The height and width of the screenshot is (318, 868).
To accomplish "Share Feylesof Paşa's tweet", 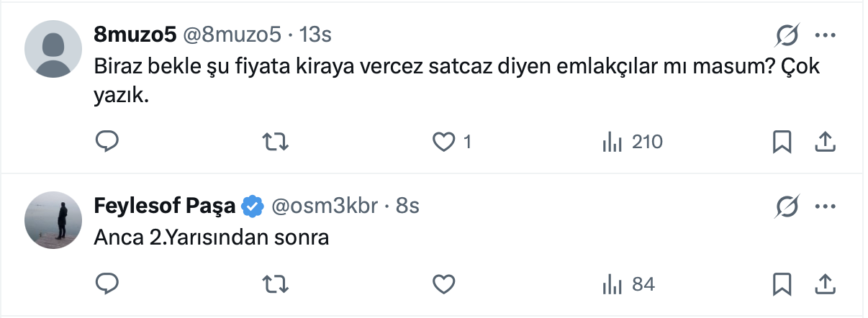I will point(824,283).
